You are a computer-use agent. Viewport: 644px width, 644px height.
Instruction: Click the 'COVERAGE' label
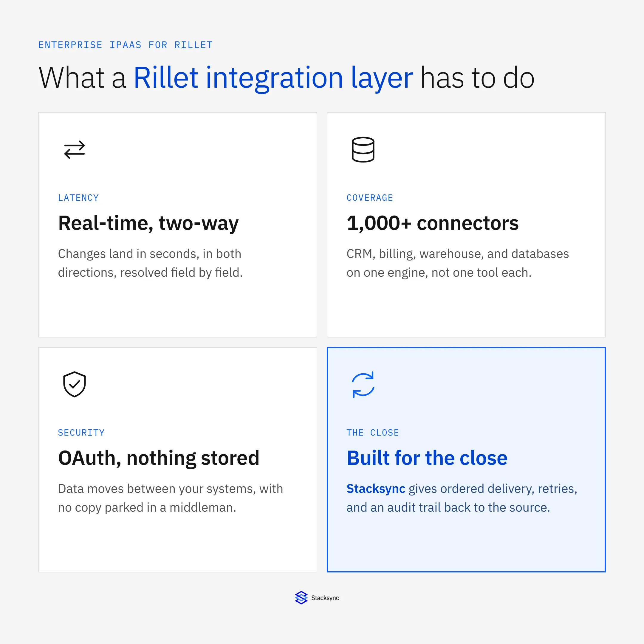coord(370,198)
